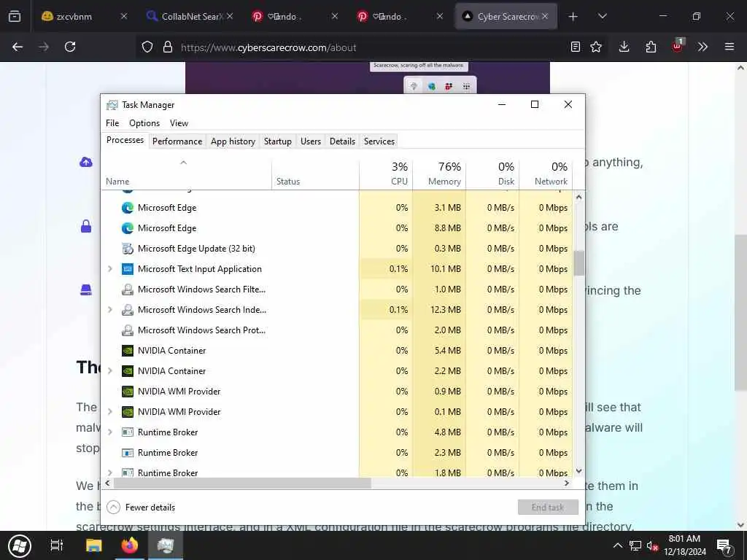Open Firefox hamburger application menu
The height and width of the screenshot is (560, 747).
[729, 47]
